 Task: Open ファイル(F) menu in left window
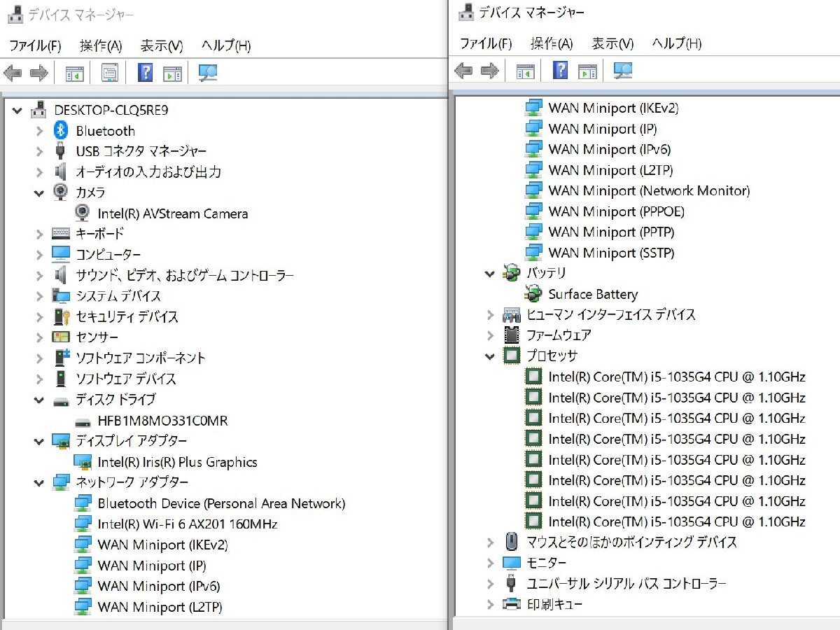tap(35, 46)
